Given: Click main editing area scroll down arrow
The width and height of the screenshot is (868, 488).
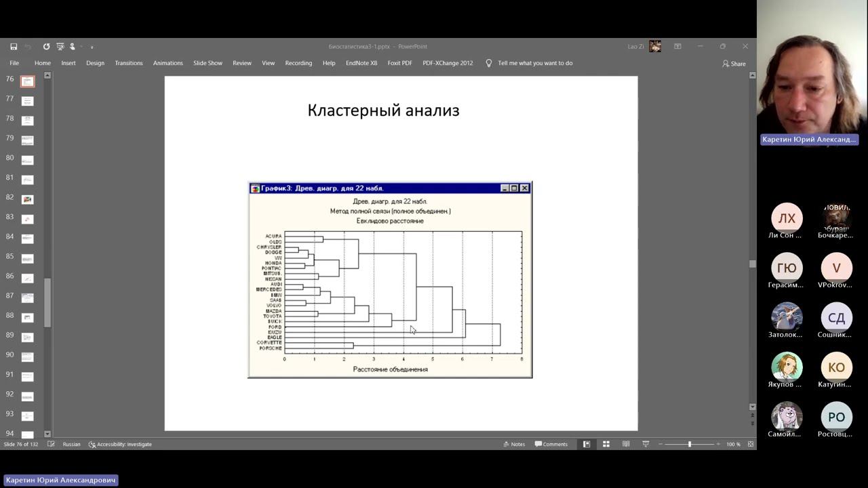Looking at the screenshot, I should (x=752, y=407).
